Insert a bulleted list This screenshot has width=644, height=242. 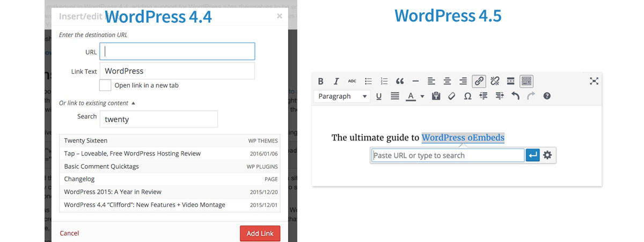(368, 81)
